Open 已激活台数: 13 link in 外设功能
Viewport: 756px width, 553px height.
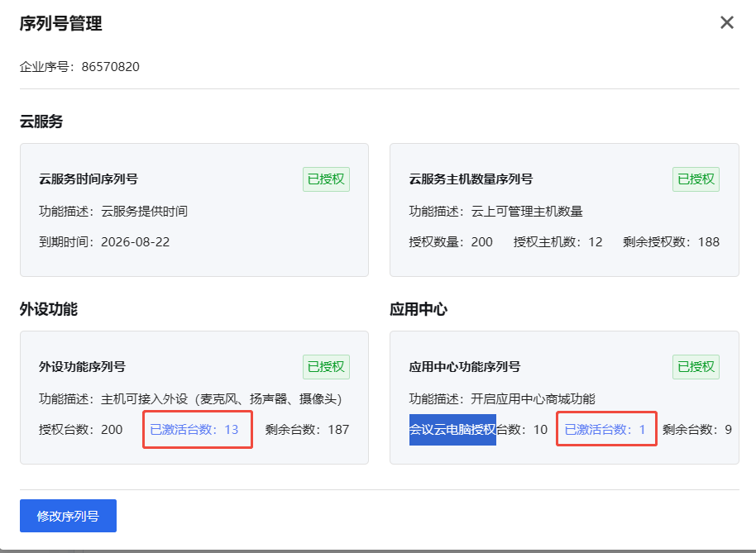click(194, 429)
